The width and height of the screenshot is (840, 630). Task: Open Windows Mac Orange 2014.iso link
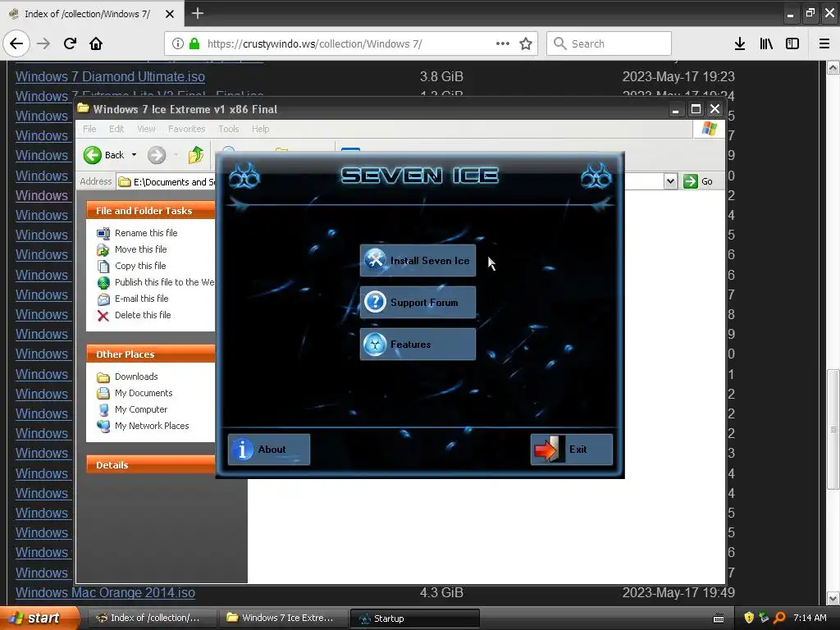pos(106,592)
